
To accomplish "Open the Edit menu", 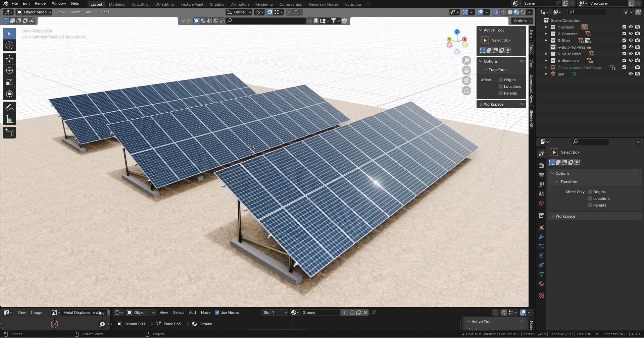I will pos(26,3).
